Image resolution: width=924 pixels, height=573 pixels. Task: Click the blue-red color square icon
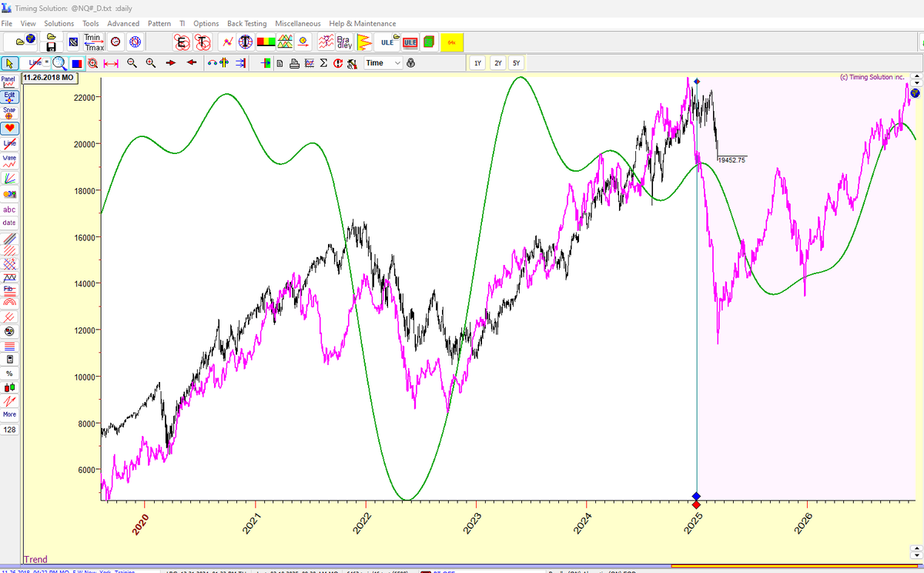77,63
